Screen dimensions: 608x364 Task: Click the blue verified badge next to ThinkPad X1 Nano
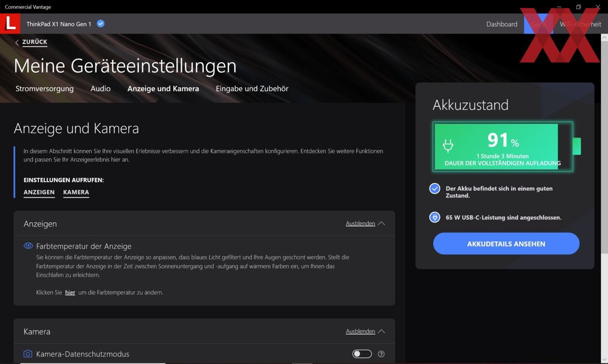point(101,24)
